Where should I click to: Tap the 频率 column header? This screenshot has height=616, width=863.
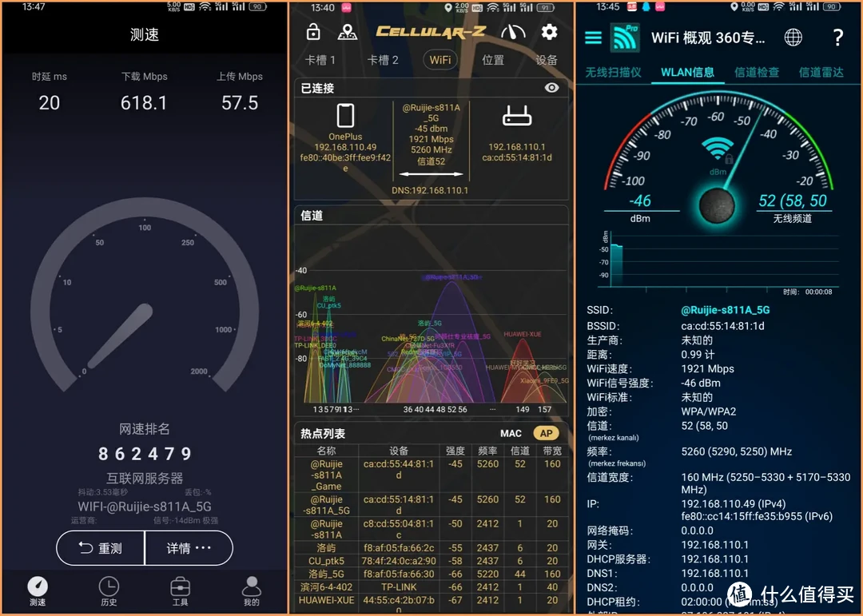(x=487, y=451)
